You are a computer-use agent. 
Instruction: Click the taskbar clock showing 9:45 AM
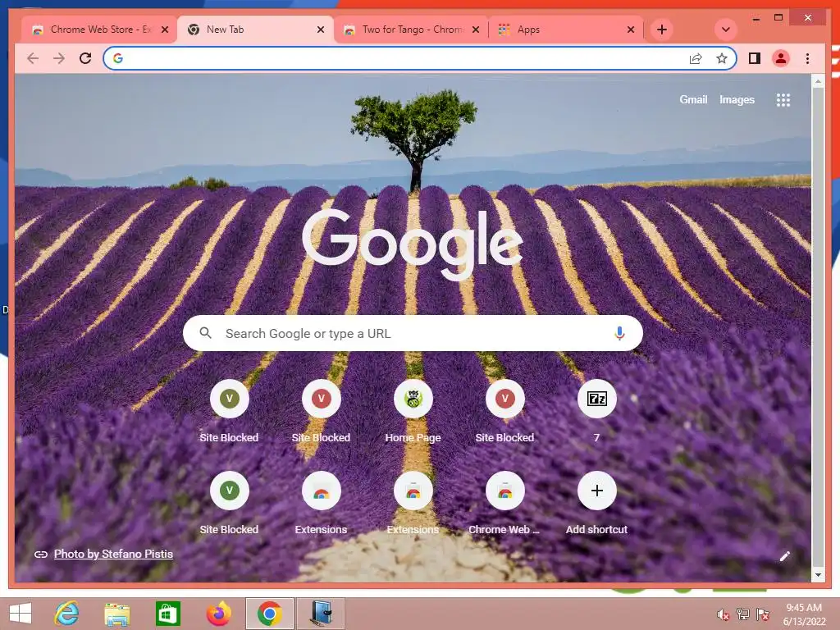(x=804, y=614)
